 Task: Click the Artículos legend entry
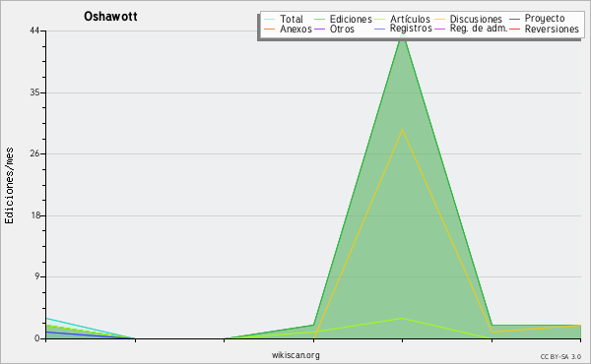[402, 19]
